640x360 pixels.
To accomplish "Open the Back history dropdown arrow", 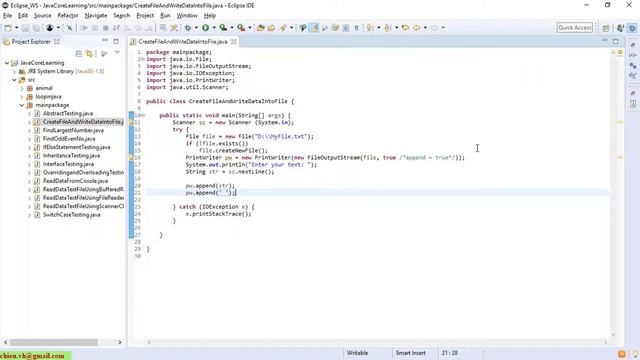I will [x=425, y=28].
